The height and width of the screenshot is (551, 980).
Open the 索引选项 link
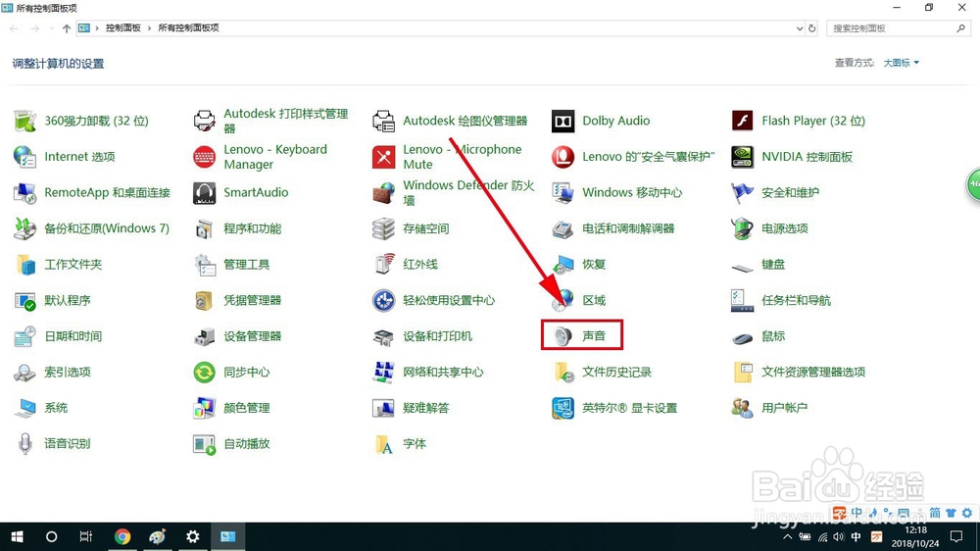(x=68, y=373)
